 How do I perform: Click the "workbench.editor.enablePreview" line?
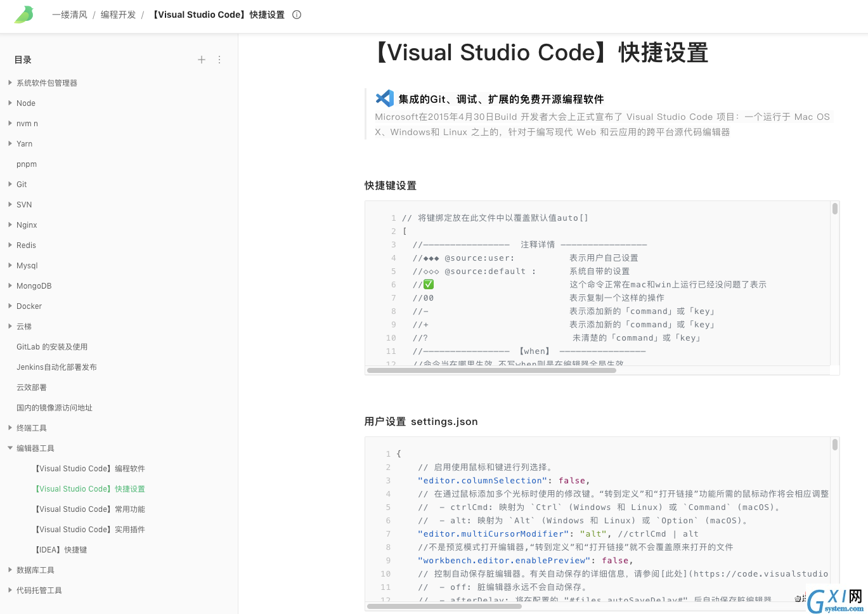coord(526,561)
